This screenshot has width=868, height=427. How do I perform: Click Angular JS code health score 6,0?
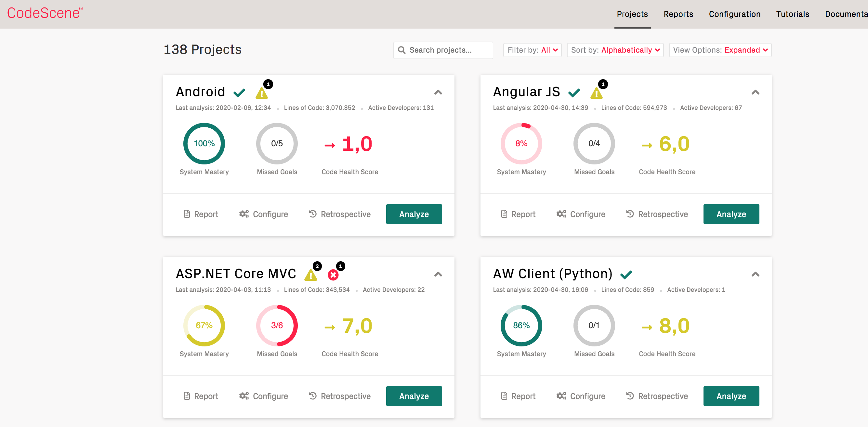(674, 144)
